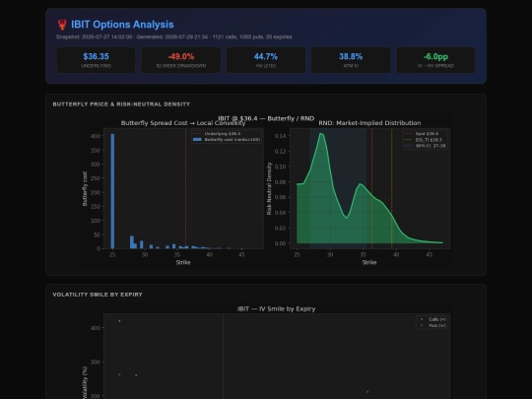Open the -49.0% 52-Week Drawdown card
This screenshot has height=399, width=532.
pyautogui.click(x=181, y=60)
